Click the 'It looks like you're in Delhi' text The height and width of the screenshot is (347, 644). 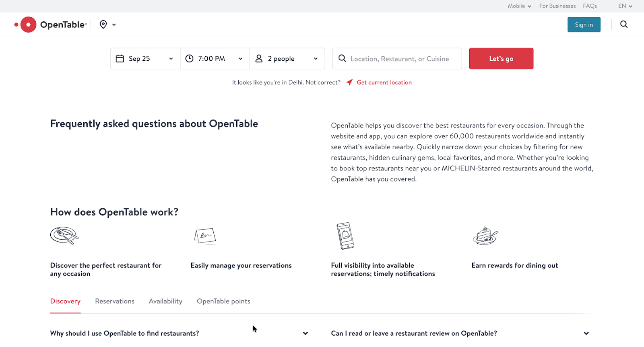286,82
